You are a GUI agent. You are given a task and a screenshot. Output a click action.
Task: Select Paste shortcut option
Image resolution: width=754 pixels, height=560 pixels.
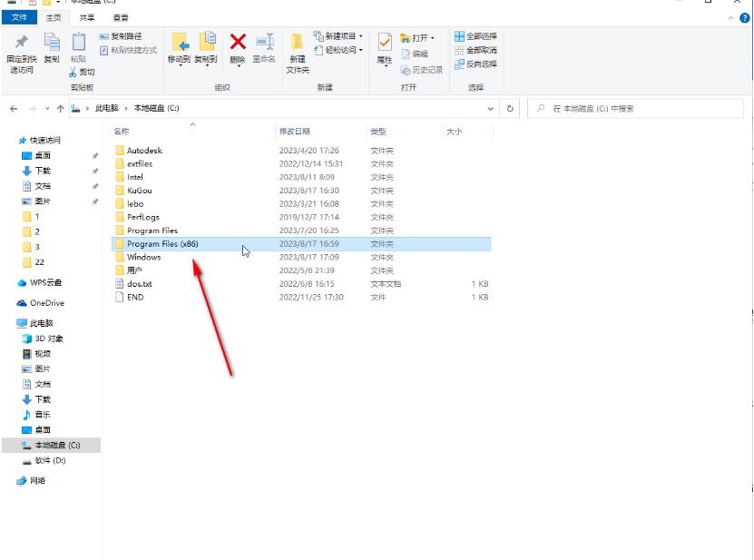click(x=129, y=50)
